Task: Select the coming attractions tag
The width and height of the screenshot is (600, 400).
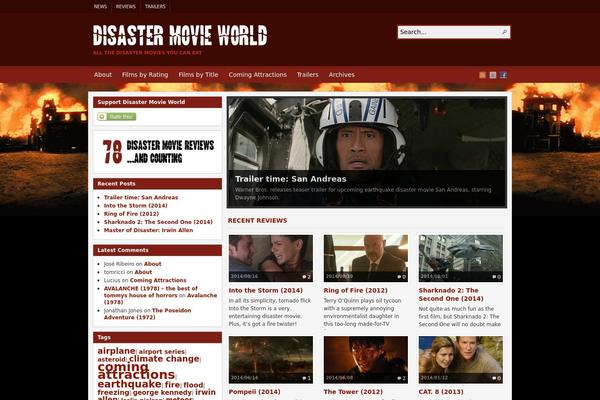Action: [136, 371]
